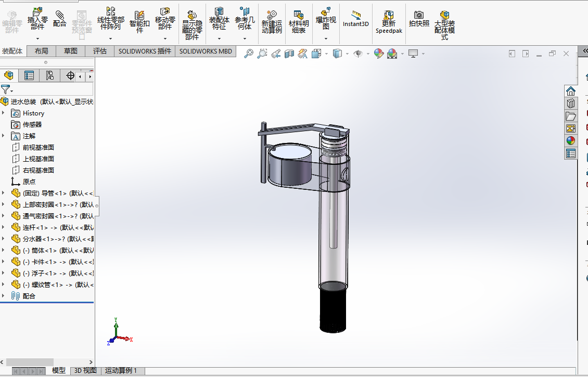Open dropdown arrow under Exploded View
Viewport: 588px width, 377px height.
pos(326,38)
